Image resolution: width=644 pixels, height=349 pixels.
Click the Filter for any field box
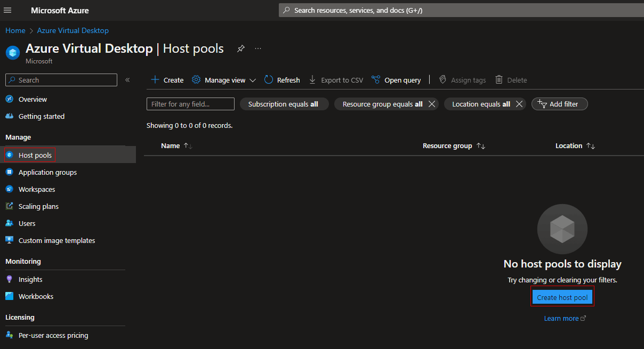(x=190, y=104)
